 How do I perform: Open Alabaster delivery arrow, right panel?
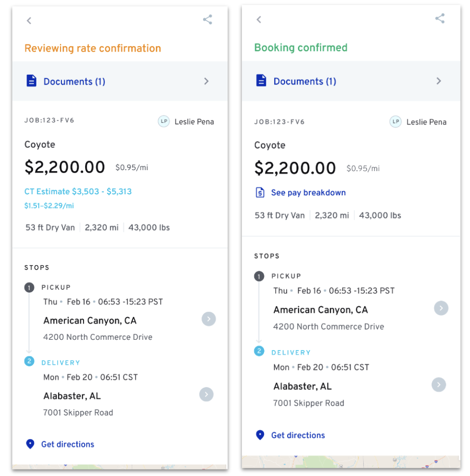coord(439,384)
